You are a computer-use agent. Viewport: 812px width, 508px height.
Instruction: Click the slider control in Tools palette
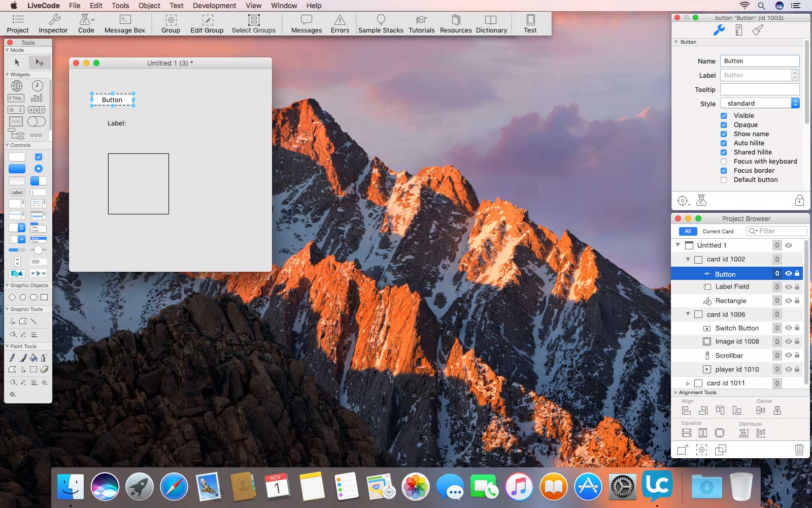[x=38, y=250]
